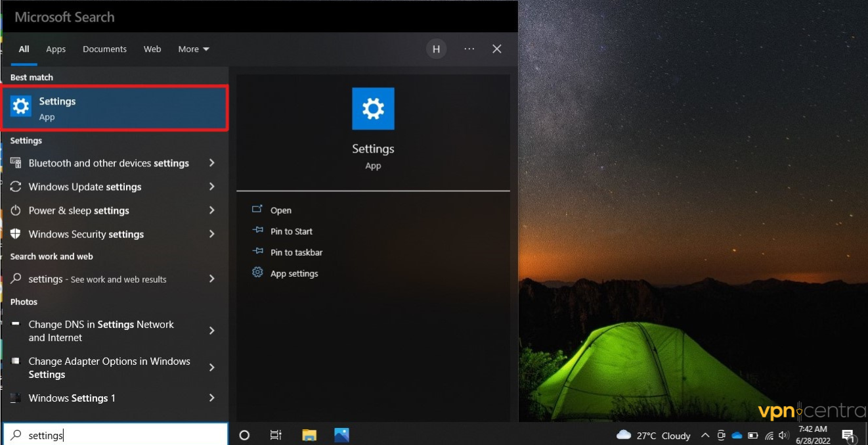Select the Power & sleep settings icon
The width and height of the screenshot is (868, 445).
pos(14,210)
